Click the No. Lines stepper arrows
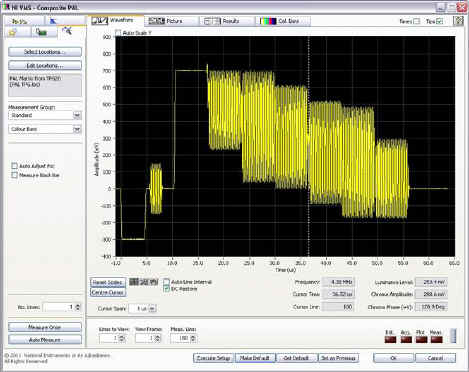 pos(78,307)
